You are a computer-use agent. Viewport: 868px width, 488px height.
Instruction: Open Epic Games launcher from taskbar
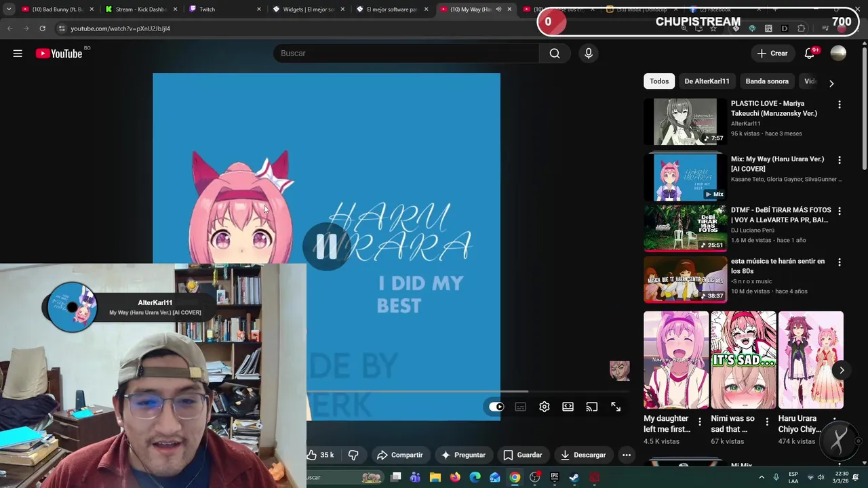pos(555,477)
